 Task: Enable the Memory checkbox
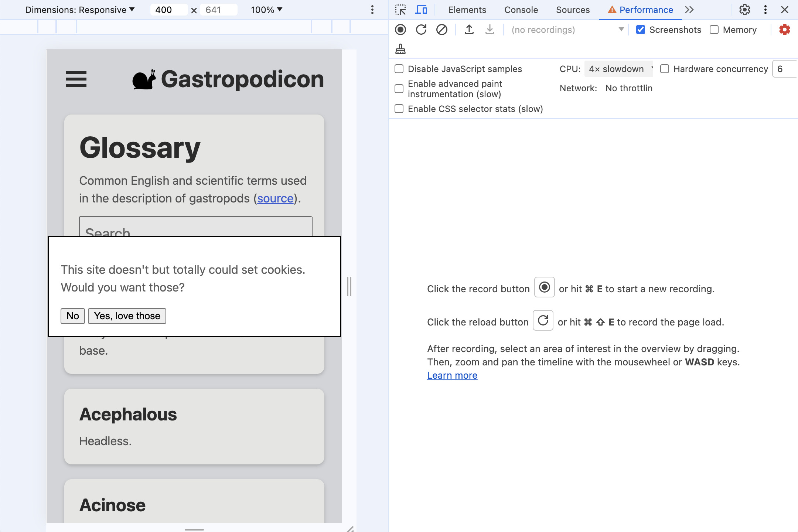(714, 29)
